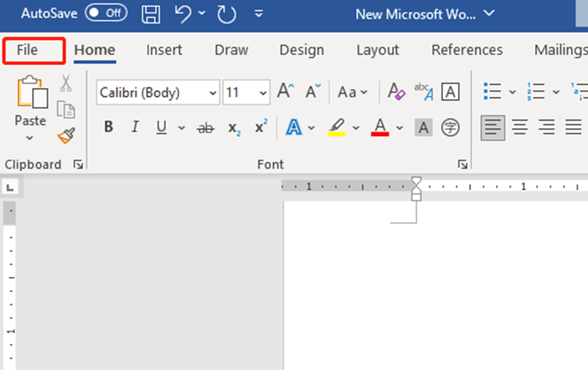Click inside the blank document page

tap(436, 285)
